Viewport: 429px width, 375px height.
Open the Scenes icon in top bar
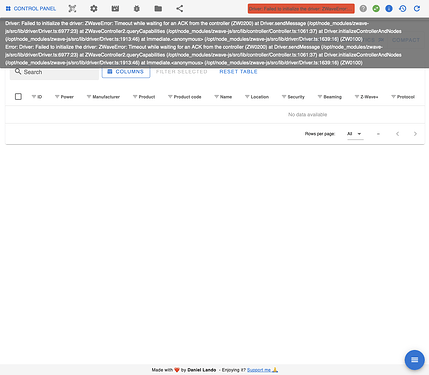point(115,9)
